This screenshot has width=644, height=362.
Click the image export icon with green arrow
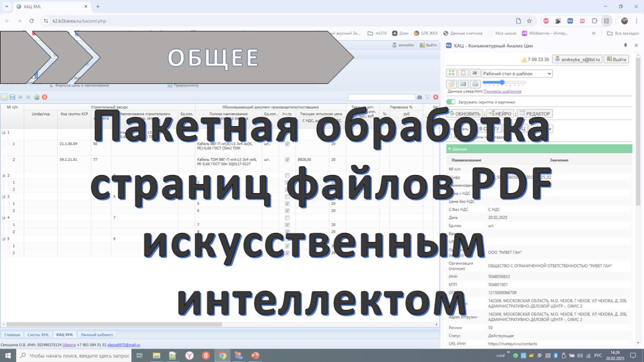point(463,84)
